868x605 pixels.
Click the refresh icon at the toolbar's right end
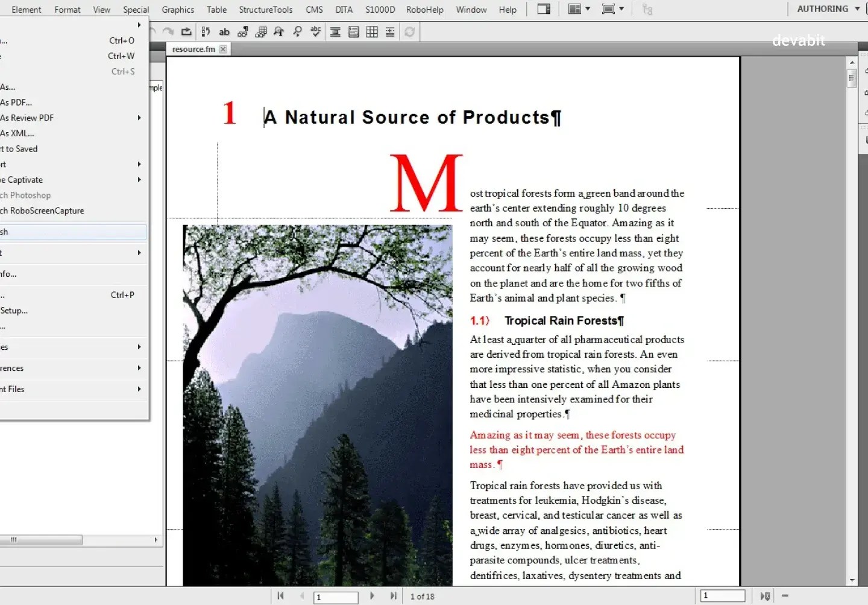click(409, 31)
